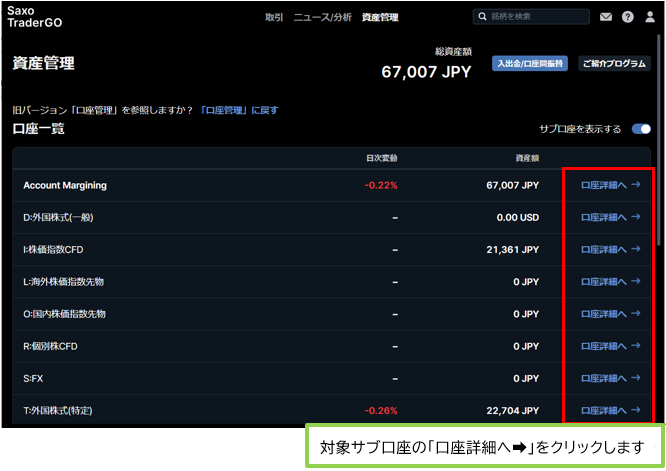
Task: Click the 資産管理 page heading
Action: [x=43, y=63]
